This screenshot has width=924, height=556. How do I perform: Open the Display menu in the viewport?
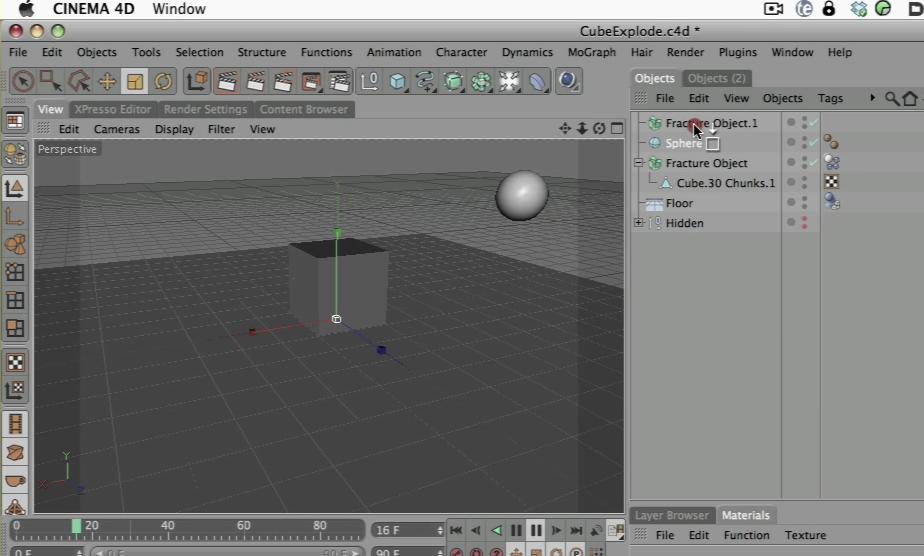point(174,129)
